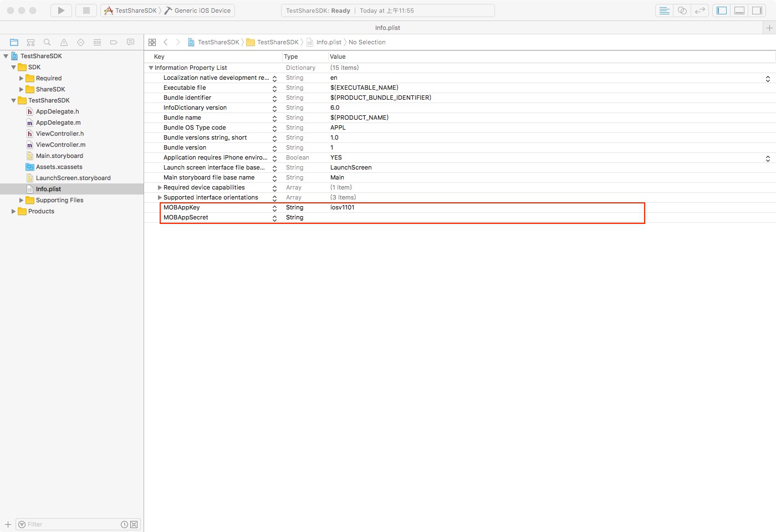Show the Assistant editor
Screen dimensions: 776x532
coord(682,11)
